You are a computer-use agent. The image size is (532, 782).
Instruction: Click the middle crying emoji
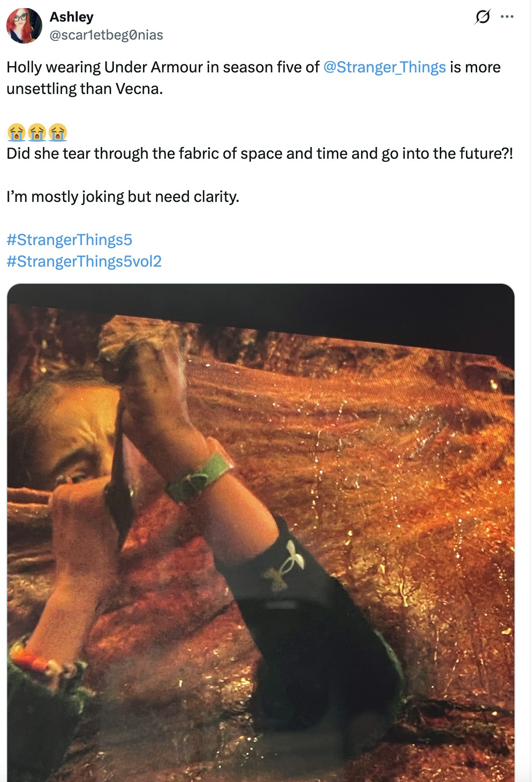pyautogui.click(x=37, y=132)
